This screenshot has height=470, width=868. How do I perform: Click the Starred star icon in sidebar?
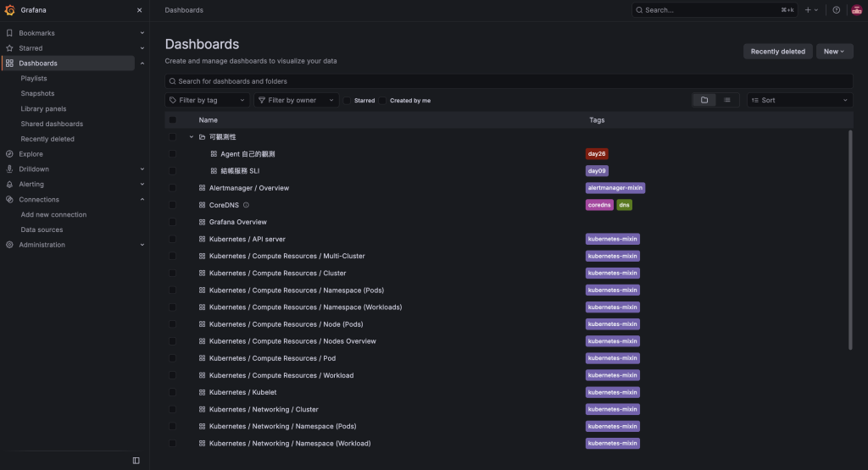(x=9, y=48)
